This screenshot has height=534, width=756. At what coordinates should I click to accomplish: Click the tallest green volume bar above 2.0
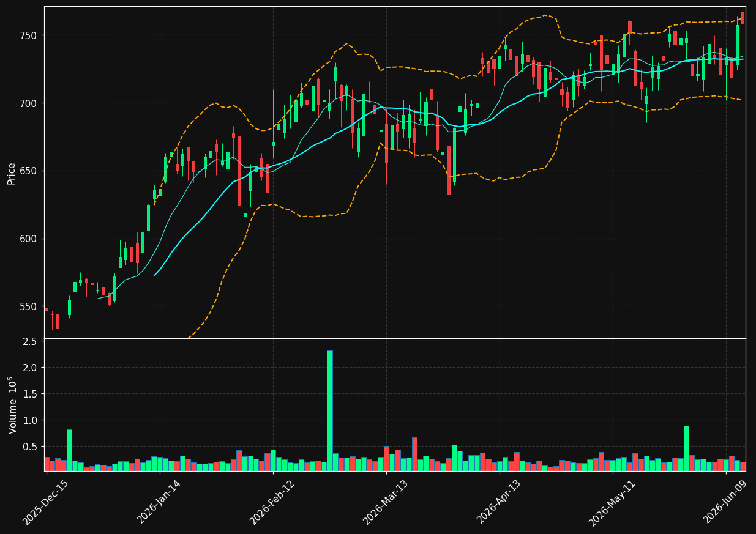330,410
